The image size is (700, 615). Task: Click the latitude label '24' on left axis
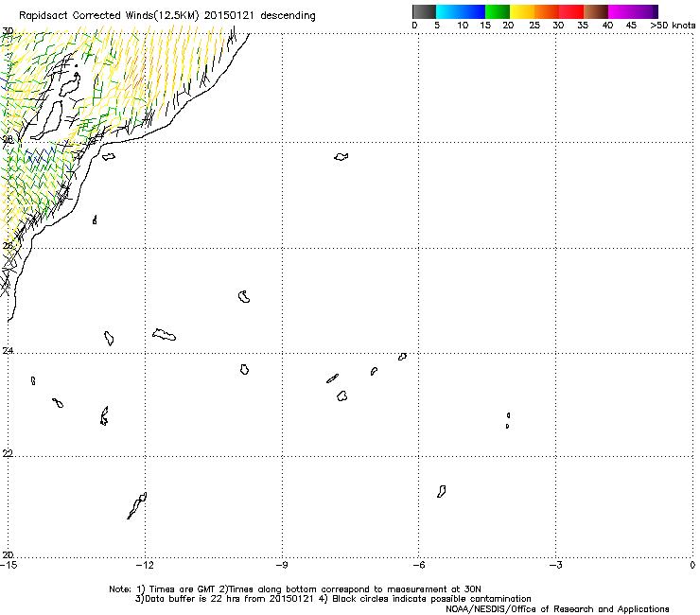(8, 351)
